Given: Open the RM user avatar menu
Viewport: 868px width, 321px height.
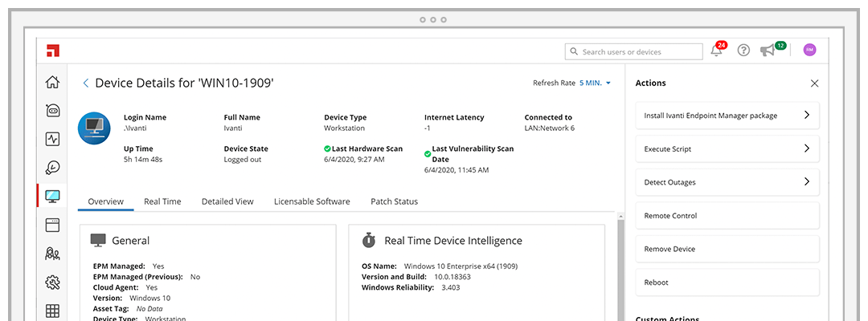Looking at the screenshot, I should tap(809, 50).
